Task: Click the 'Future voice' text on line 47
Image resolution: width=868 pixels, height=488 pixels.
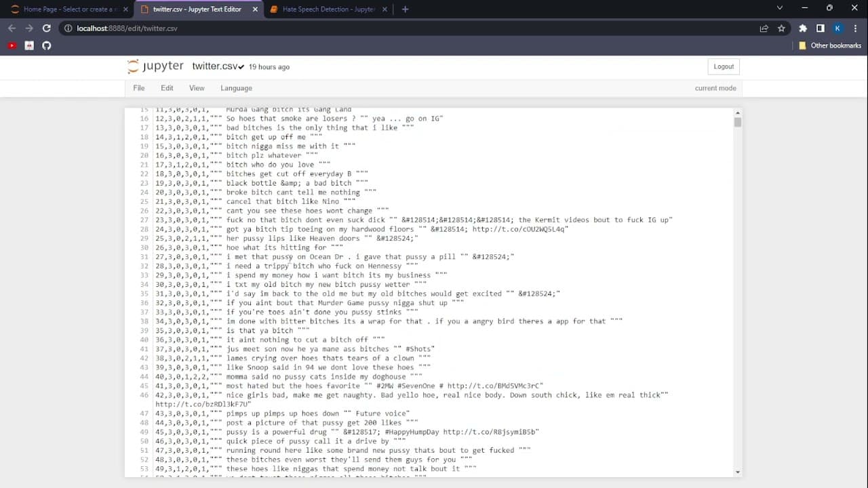Action: point(382,413)
